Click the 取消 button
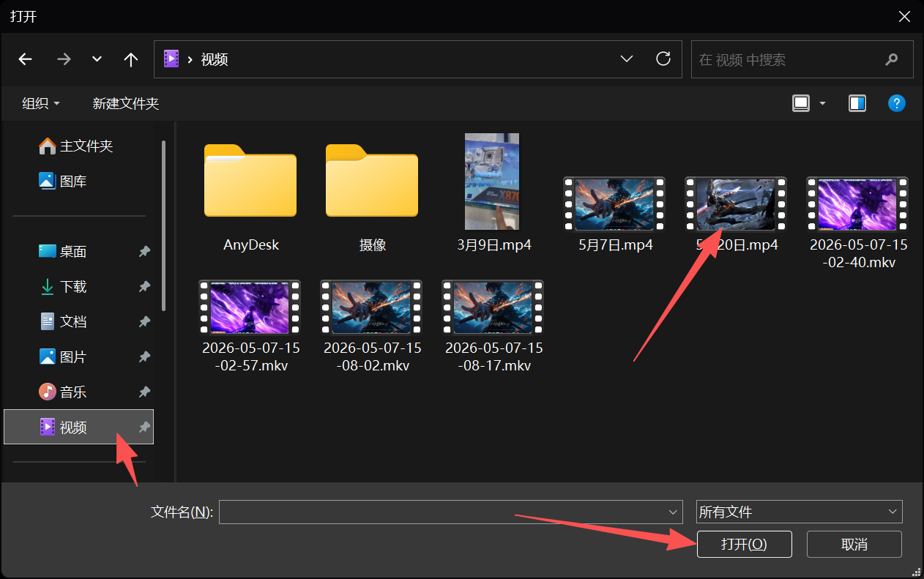924x579 pixels. pyautogui.click(x=854, y=544)
